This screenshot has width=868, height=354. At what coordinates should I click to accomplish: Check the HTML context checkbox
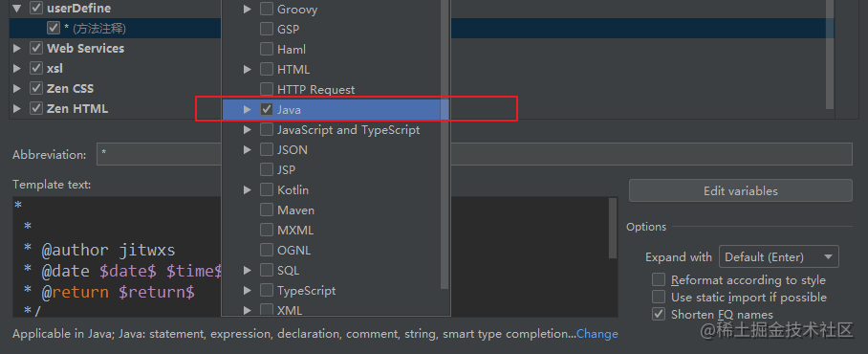coord(267,69)
